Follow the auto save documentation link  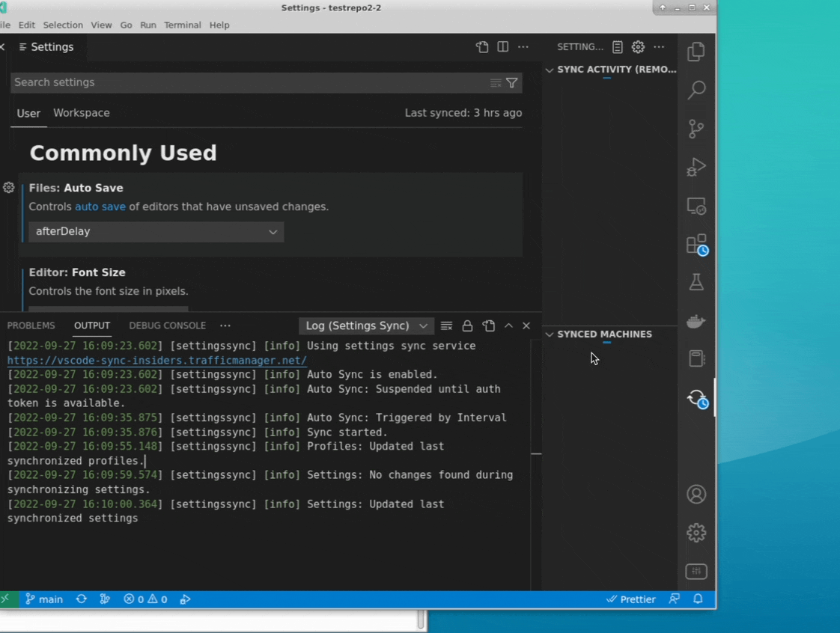[x=100, y=207]
